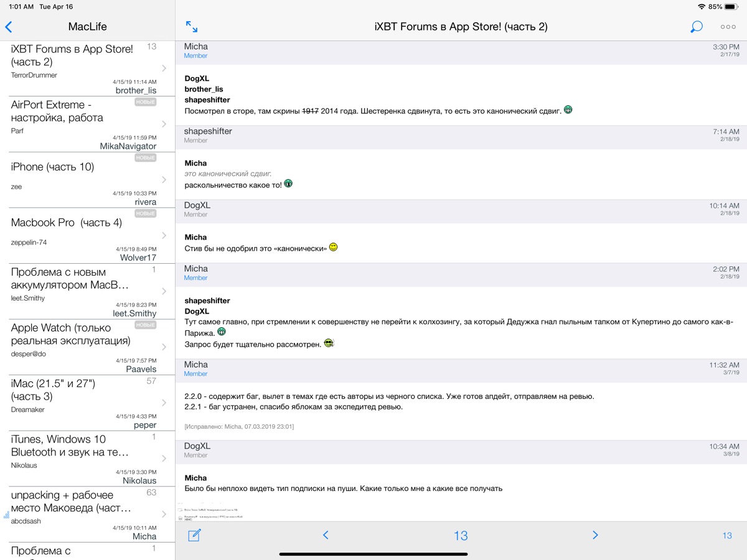Tap the new-posts badge on AirPort Extreme

146,102
